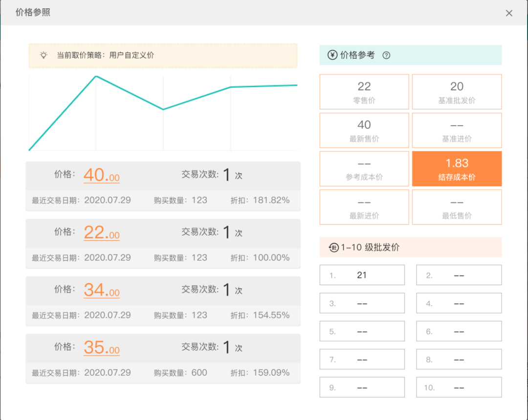Choose the 最新售价 40 price tile
Screen dimensions: 528x420
tap(364, 130)
